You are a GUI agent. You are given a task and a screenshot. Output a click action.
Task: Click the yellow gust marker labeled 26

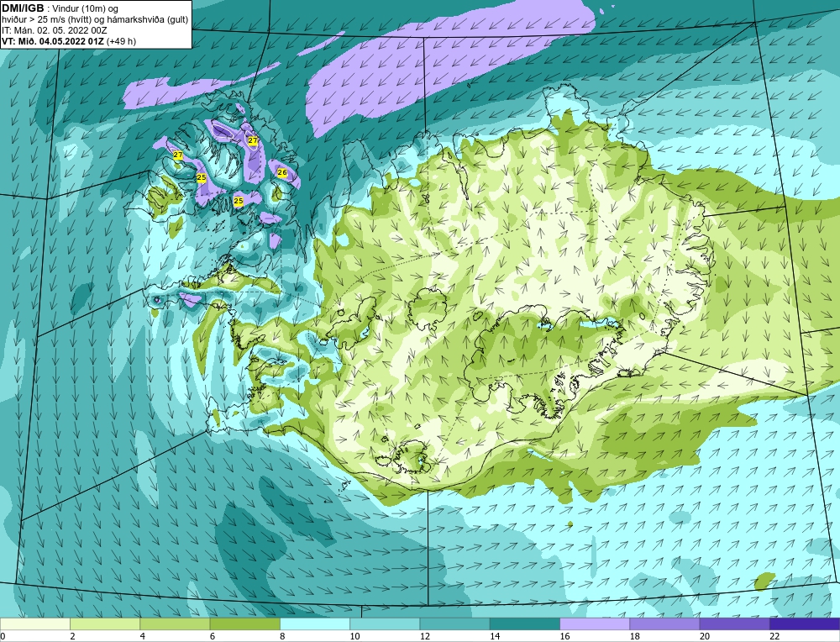click(282, 172)
